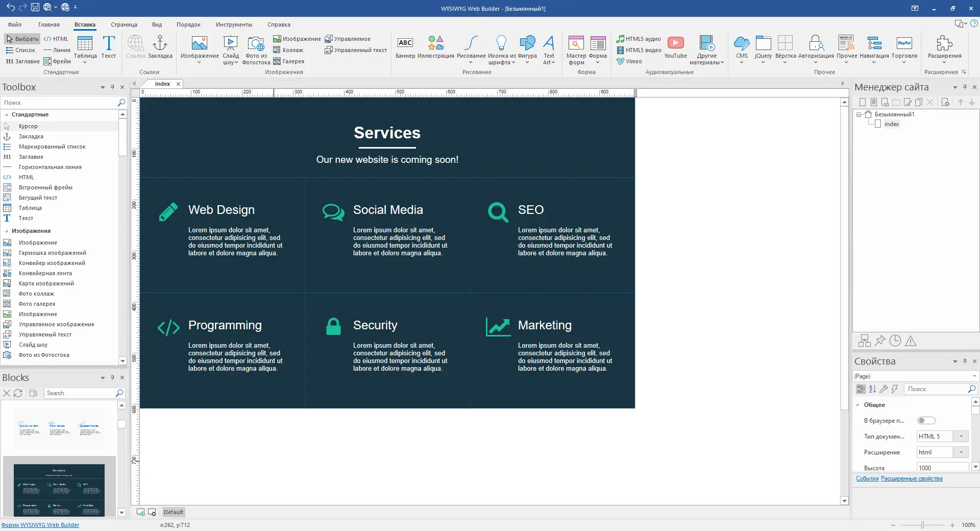The image size is (980, 531).
Task: Insert a YouTube video element
Action: tap(676, 47)
